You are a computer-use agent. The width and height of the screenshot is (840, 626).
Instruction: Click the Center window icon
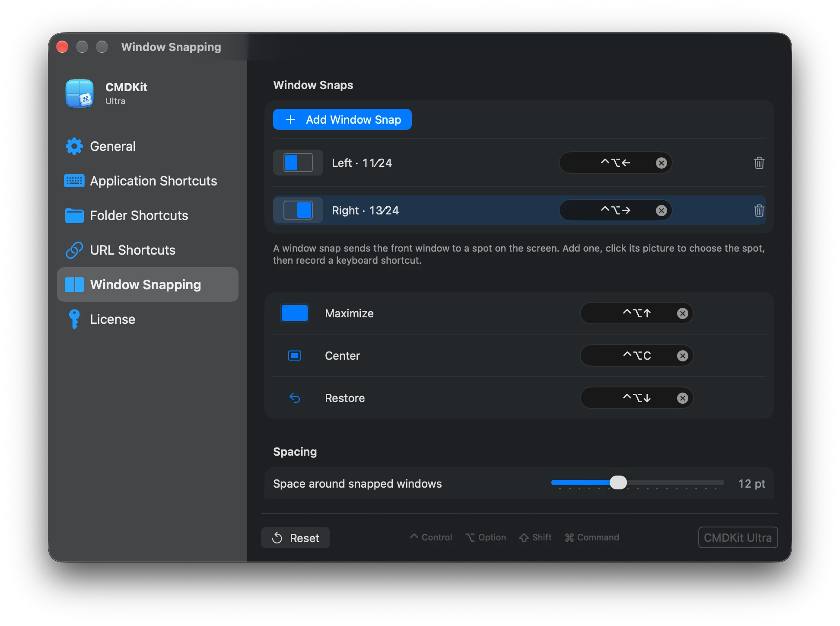[x=295, y=355]
